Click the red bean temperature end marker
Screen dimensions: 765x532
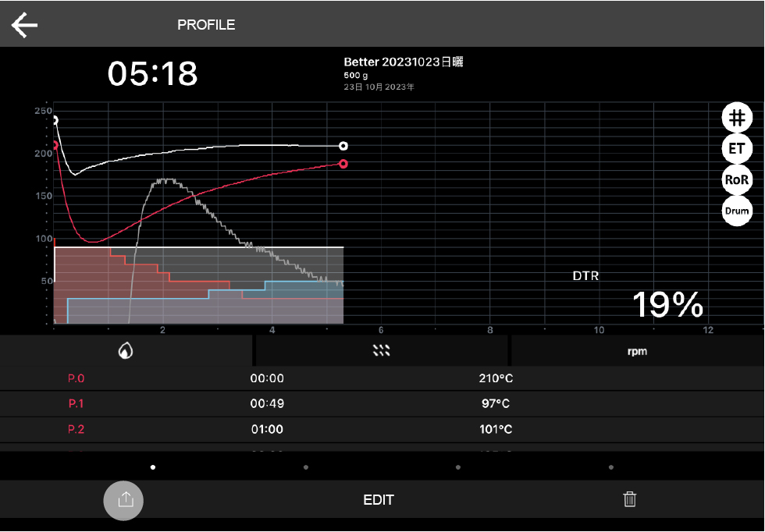(343, 164)
